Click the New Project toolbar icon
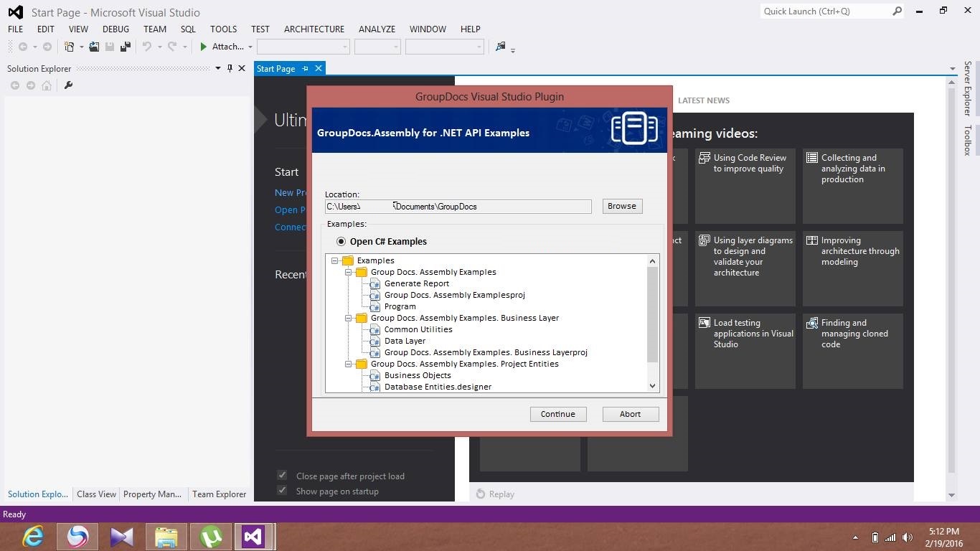The image size is (980, 551). pyautogui.click(x=70, y=47)
